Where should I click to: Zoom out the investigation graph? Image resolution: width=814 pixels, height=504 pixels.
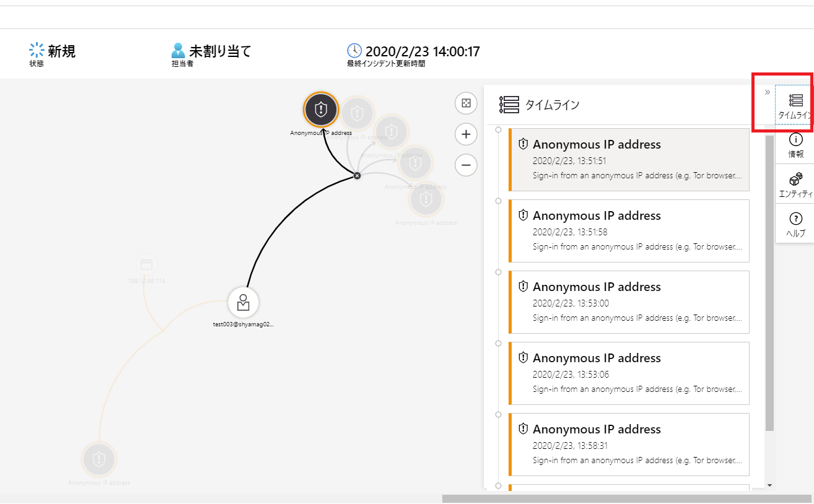[x=466, y=165]
